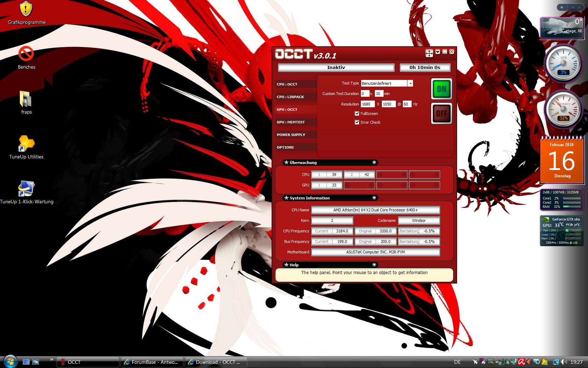Open the Windows Start orb
The image size is (588, 368).
10,361
